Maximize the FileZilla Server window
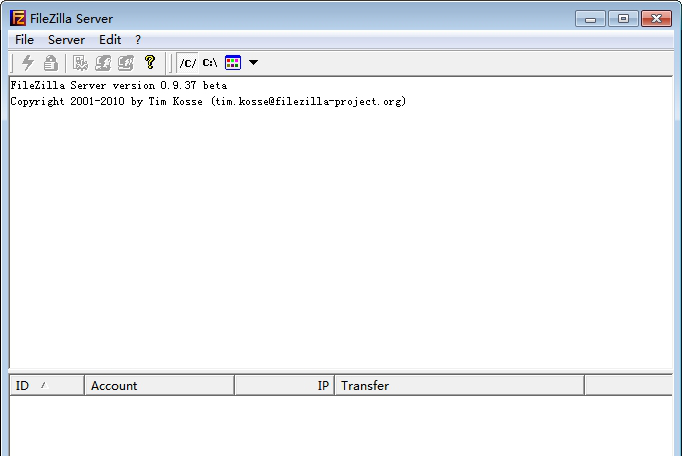Screen dimensions: 682x474 pos(623,19)
